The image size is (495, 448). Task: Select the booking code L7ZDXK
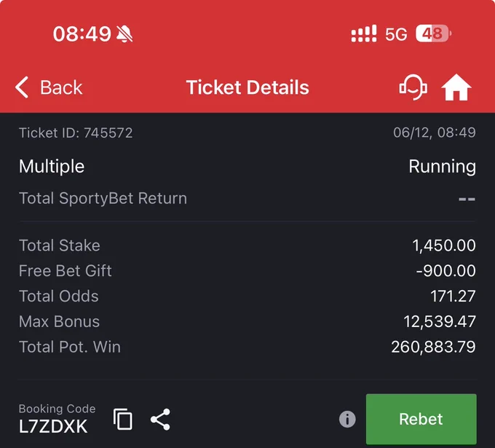pos(53,426)
